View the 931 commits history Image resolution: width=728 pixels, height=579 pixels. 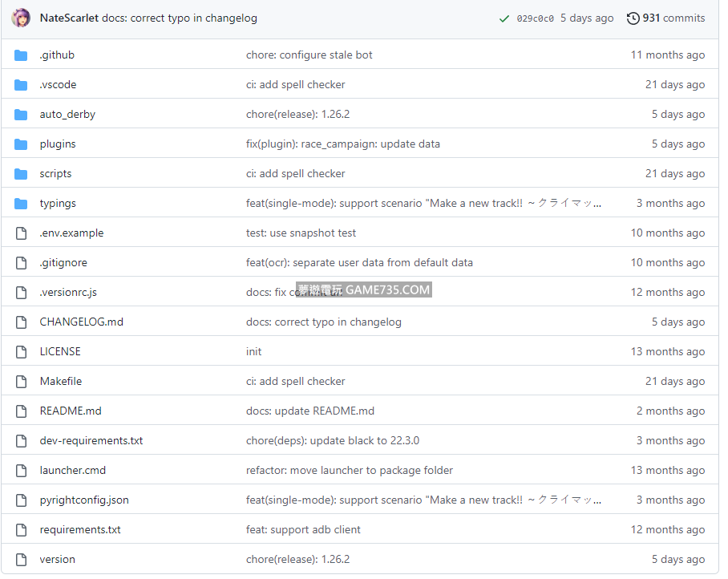tap(673, 18)
